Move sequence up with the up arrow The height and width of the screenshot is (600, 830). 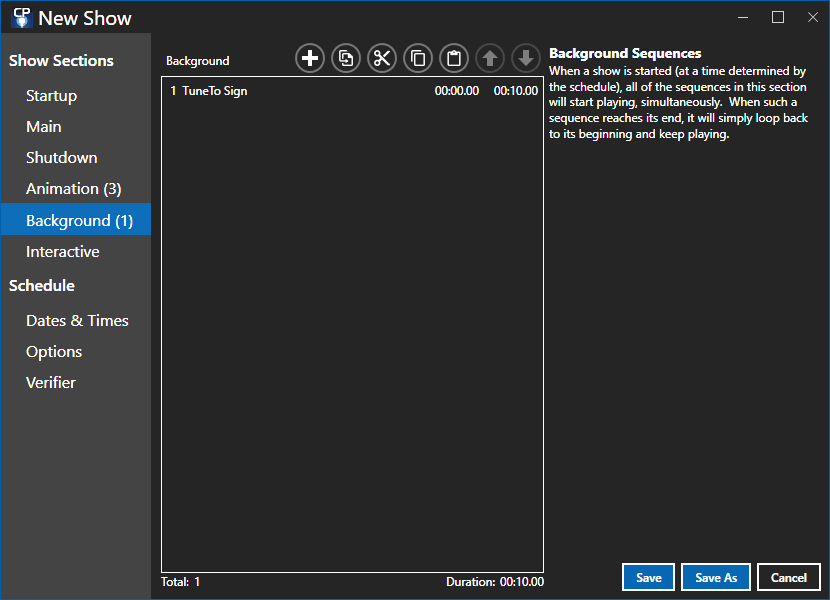[490, 58]
